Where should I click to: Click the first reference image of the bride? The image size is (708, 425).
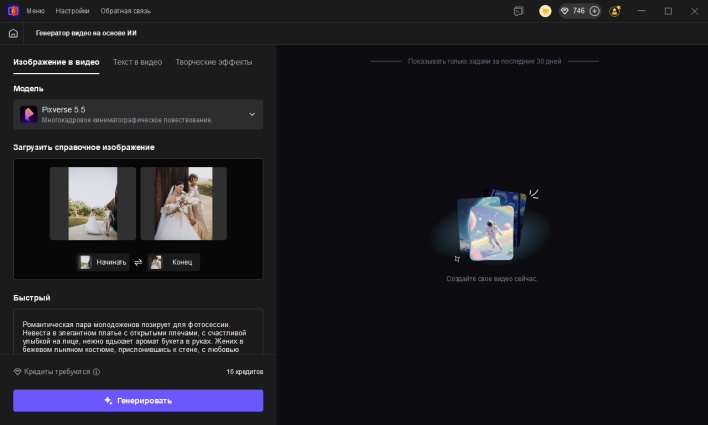92,203
